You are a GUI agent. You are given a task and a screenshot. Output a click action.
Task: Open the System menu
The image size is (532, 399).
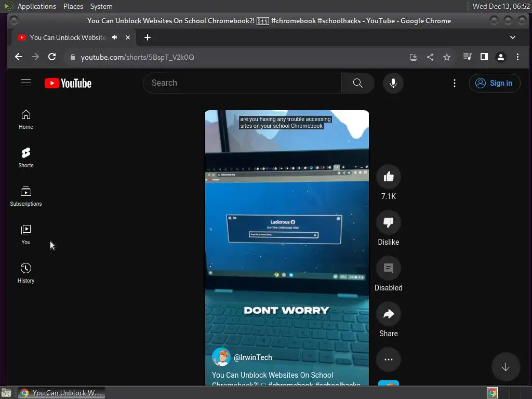coord(101,6)
